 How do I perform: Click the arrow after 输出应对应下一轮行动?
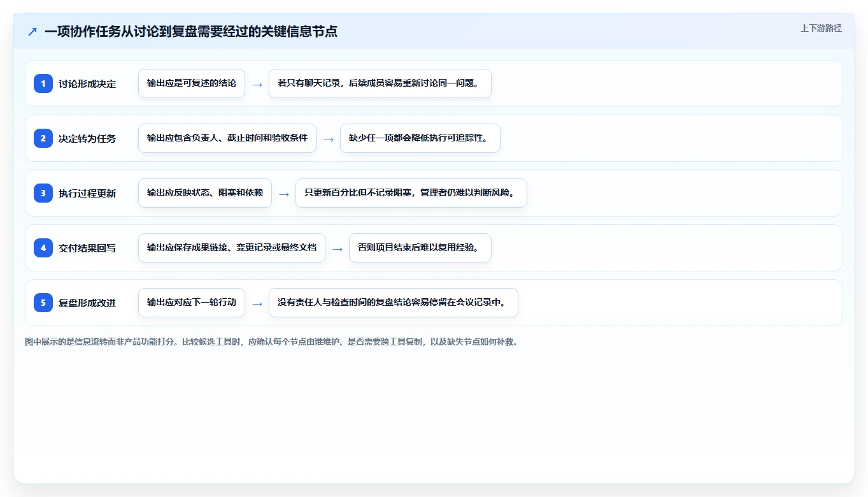click(257, 303)
